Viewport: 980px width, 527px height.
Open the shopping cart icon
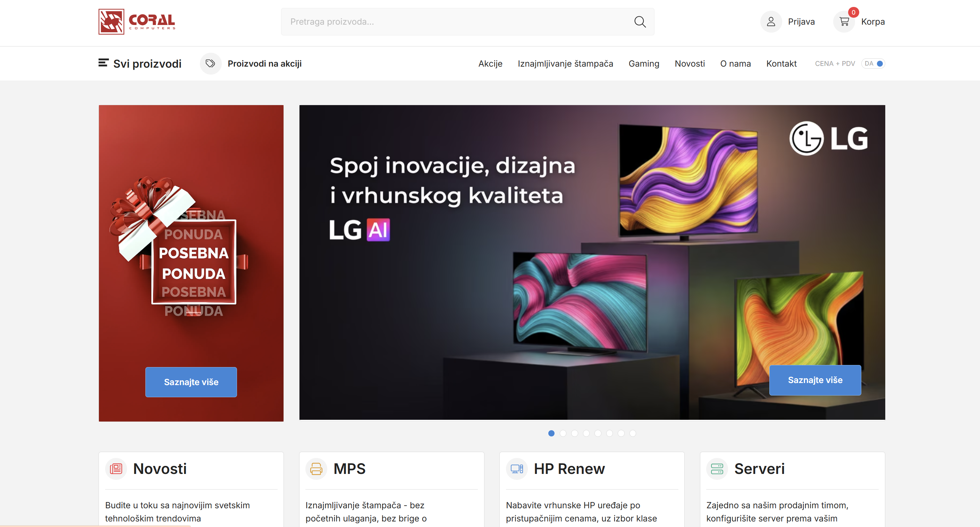pyautogui.click(x=844, y=22)
